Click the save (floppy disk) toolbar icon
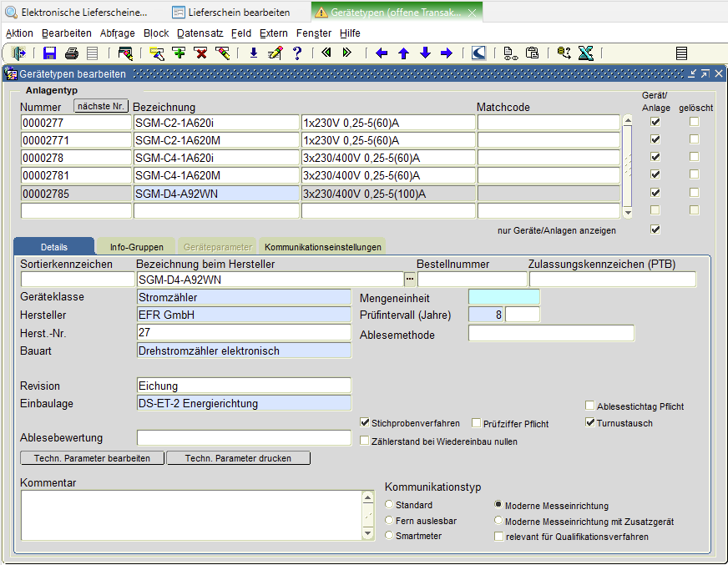The height and width of the screenshot is (565, 728). pyautogui.click(x=49, y=53)
